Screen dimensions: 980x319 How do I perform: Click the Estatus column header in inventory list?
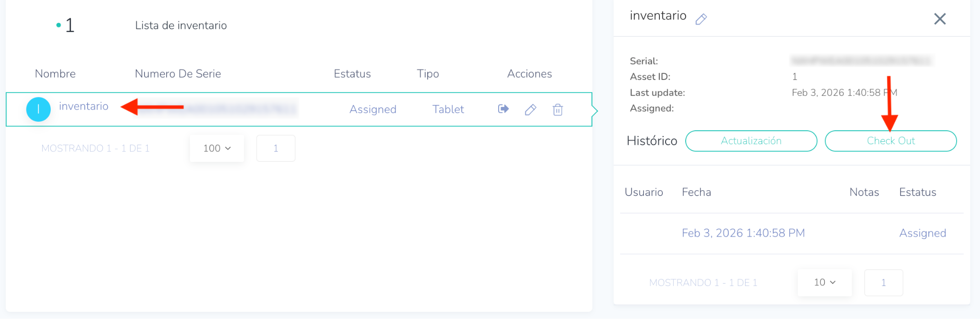(x=352, y=74)
